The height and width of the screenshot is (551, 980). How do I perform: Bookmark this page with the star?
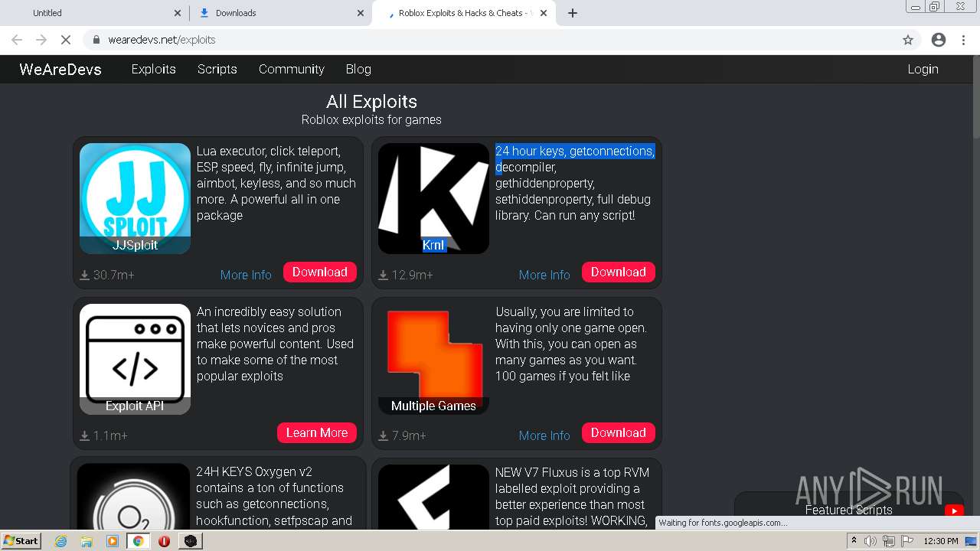pos(908,40)
